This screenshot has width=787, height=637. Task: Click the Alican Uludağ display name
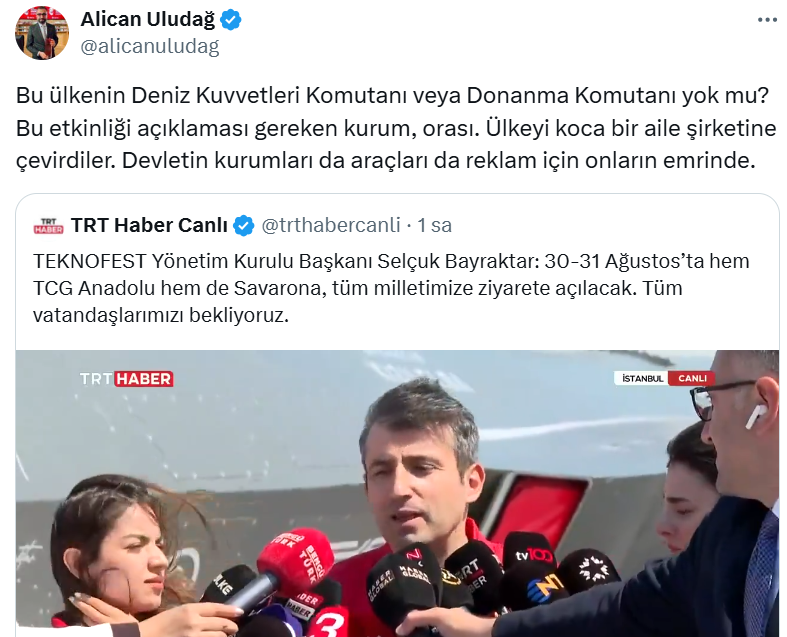(x=148, y=20)
